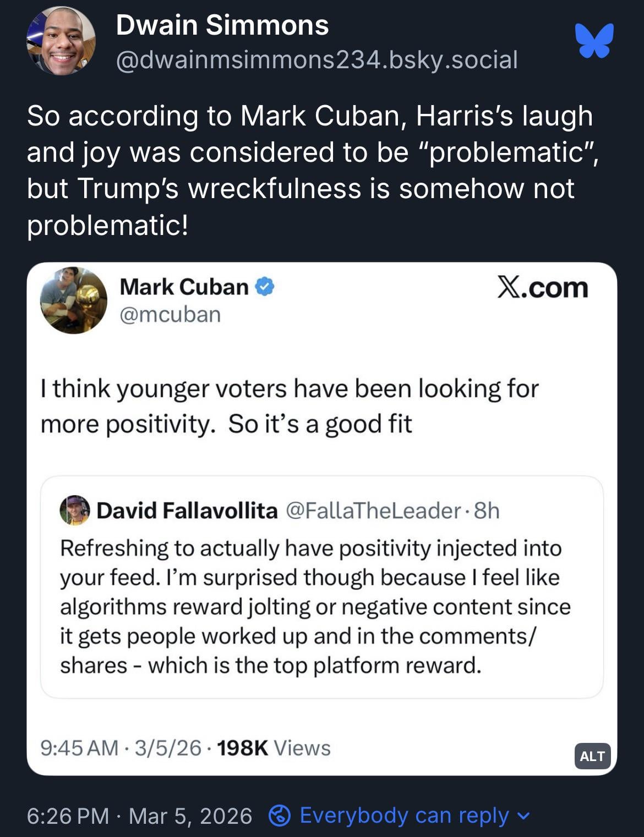Image resolution: width=644 pixels, height=837 pixels.
Task: Click David Fallavollita's small avatar
Action: [75, 510]
